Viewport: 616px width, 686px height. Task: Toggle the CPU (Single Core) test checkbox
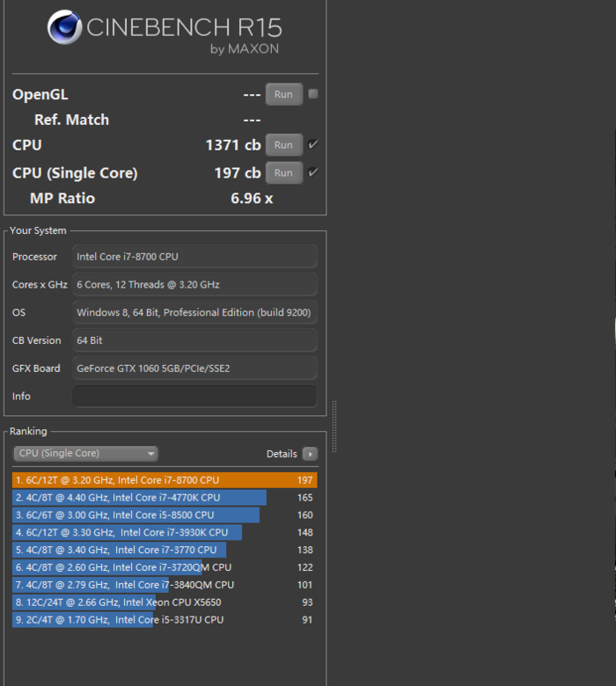point(313,172)
